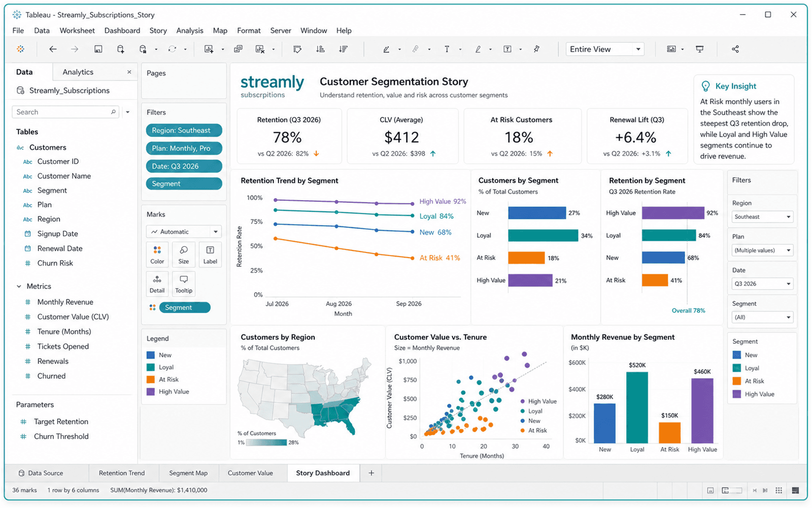Click the fix axes pin icon

pyautogui.click(x=536, y=49)
